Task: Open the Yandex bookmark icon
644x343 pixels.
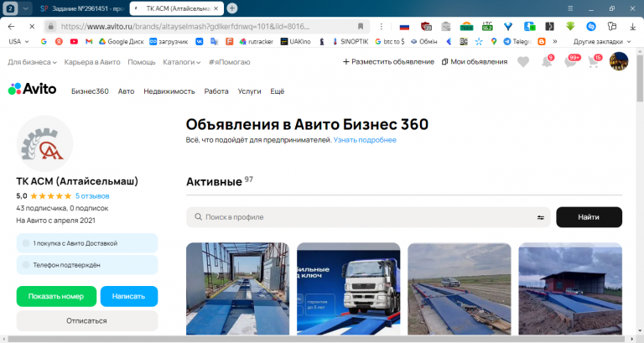Action: (x=59, y=41)
